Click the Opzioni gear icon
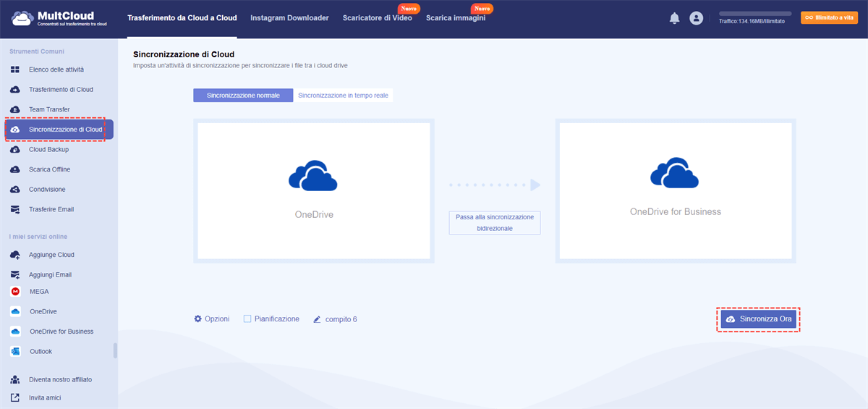 197,319
